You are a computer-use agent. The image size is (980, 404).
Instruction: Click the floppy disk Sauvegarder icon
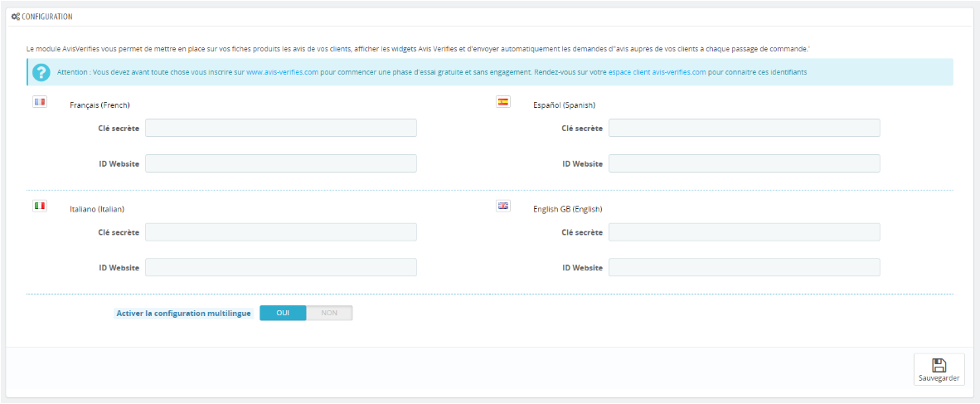coord(939,365)
